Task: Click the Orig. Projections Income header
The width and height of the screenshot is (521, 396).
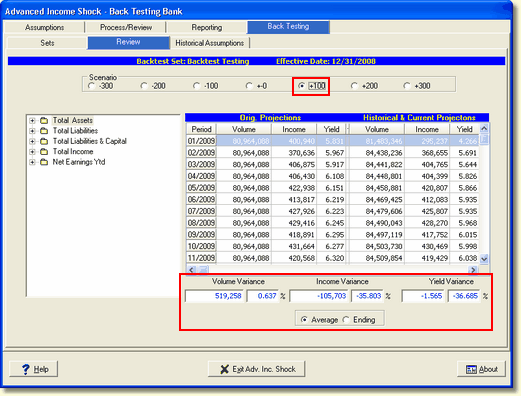Action: [x=294, y=129]
